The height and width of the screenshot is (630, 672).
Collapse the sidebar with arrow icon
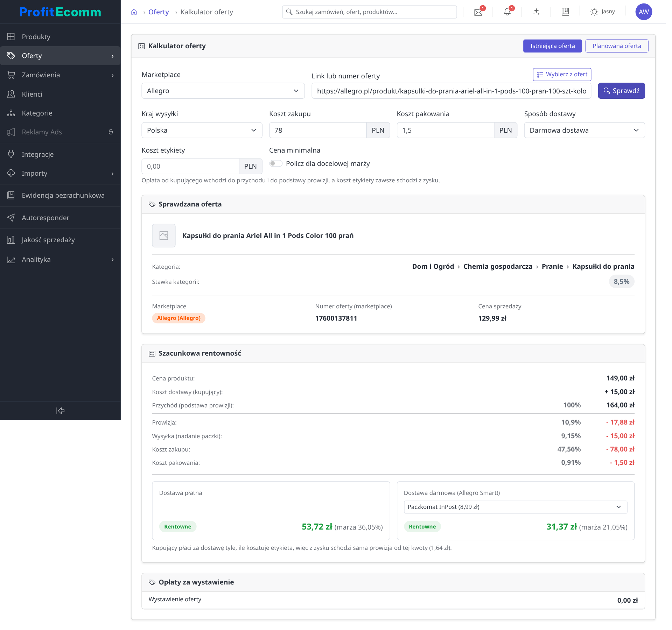point(61,411)
